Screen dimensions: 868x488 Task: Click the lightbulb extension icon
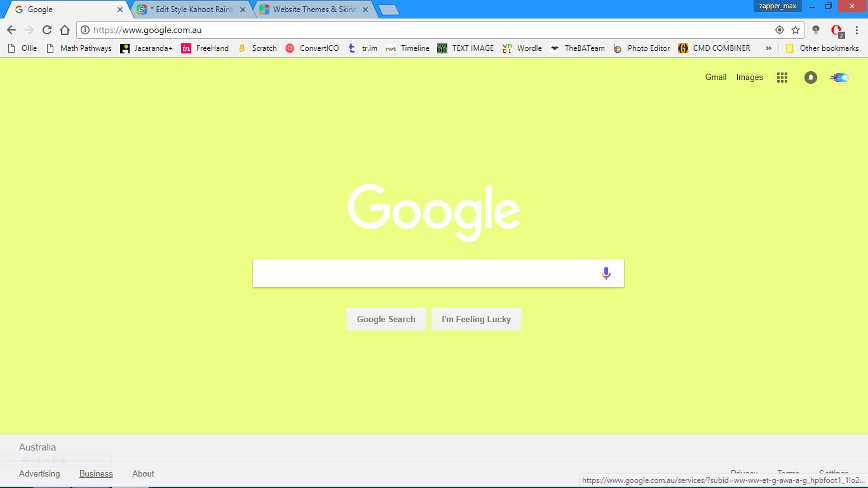click(817, 30)
